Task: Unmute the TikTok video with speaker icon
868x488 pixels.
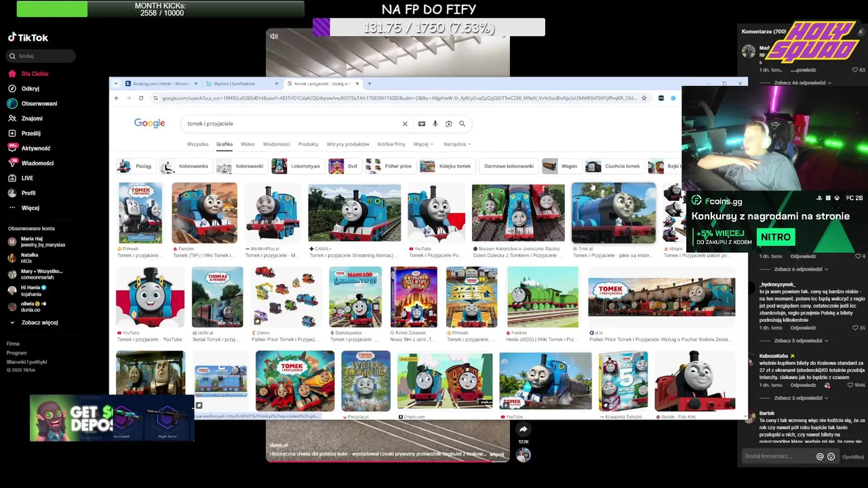Action: click(x=274, y=37)
